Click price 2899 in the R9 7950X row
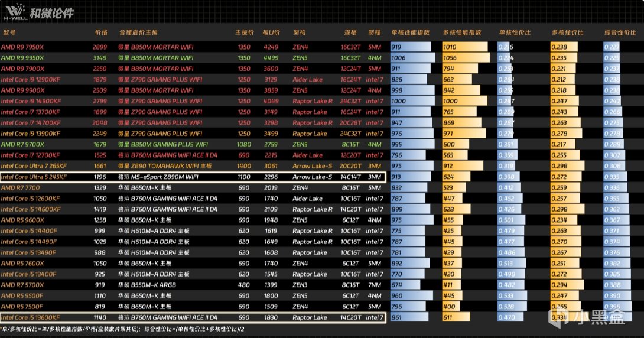The height and width of the screenshot is (338, 644). (x=100, y=47)
